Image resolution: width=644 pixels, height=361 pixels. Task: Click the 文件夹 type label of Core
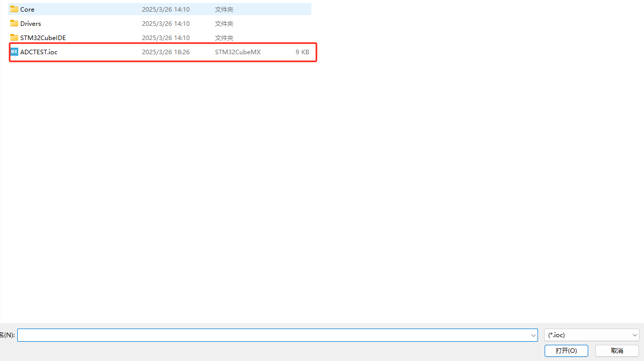click(x=224, y=9)
